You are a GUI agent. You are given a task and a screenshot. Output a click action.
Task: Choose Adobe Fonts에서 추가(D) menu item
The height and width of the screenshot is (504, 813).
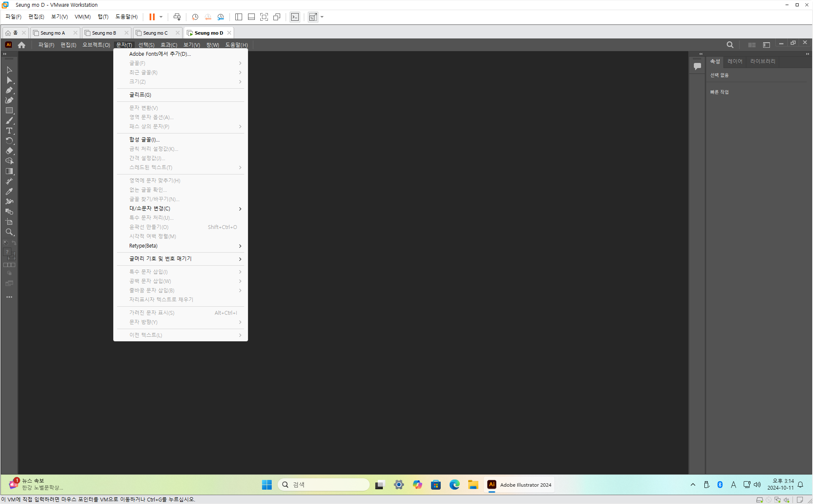[x=180, y=54]
